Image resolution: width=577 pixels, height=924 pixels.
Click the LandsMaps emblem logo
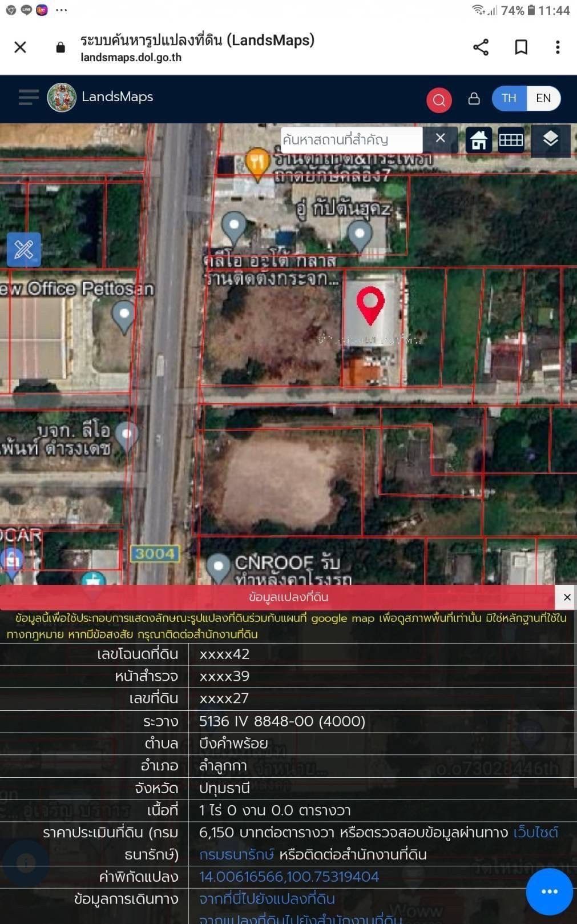(x=62, y=97)
